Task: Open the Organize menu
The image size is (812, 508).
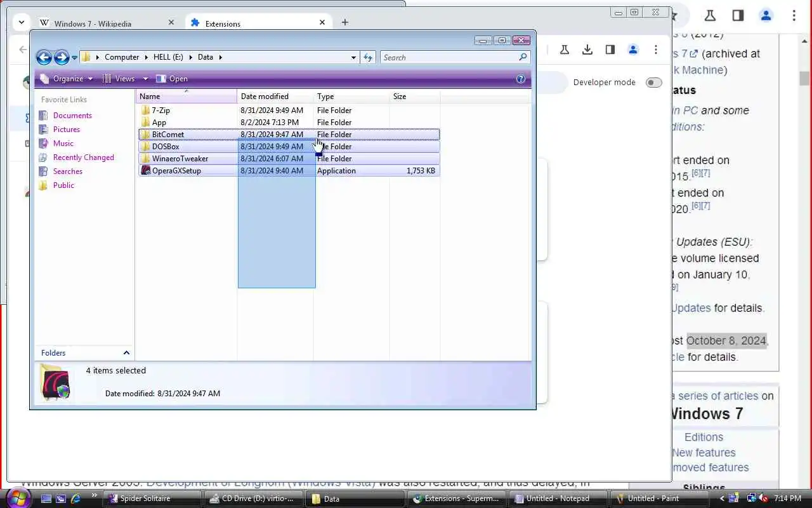Action: [67, 79]
